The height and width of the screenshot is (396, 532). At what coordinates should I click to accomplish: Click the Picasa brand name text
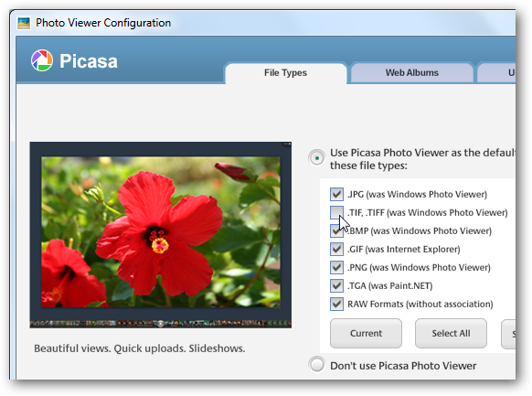pyautogui.click(x=89, y=61)
